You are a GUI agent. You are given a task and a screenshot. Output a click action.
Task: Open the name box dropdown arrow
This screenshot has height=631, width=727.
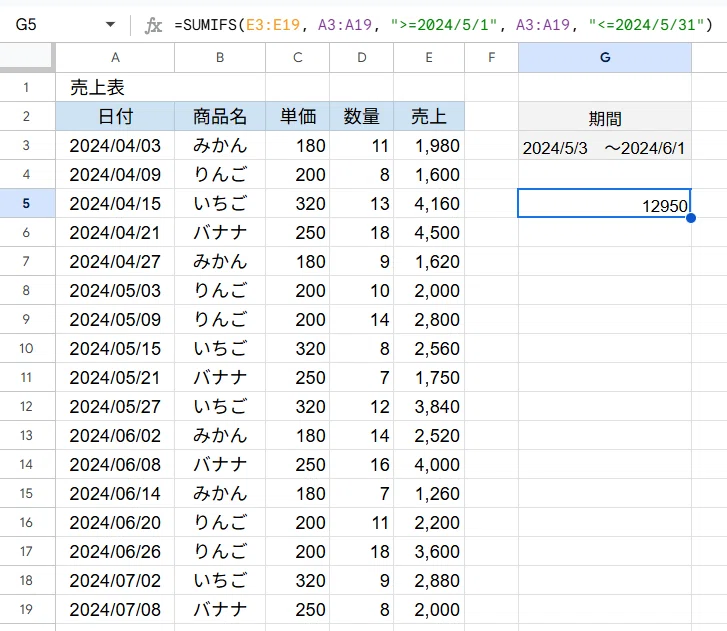[110, 25]
